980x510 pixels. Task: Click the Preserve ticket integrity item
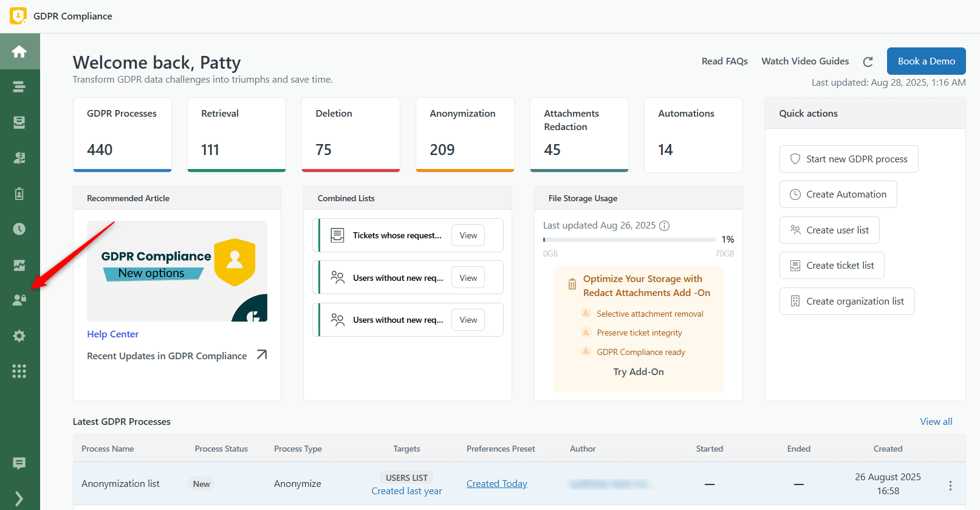point(639,333)
